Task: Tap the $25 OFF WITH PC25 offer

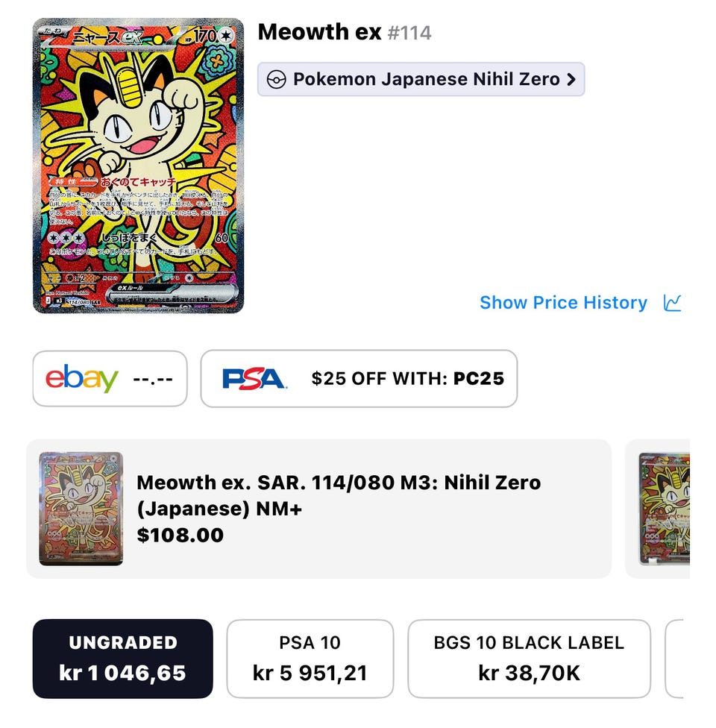Action: [x=407, y=379]
